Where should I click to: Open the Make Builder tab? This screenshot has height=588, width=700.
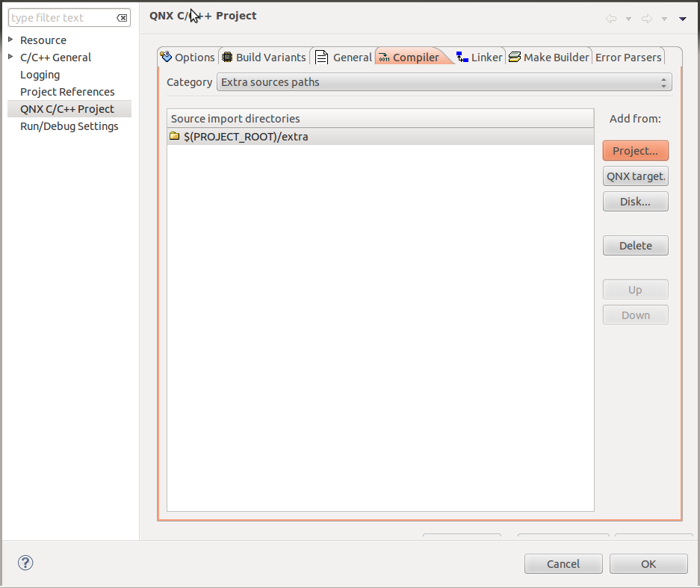click(548, 57)
